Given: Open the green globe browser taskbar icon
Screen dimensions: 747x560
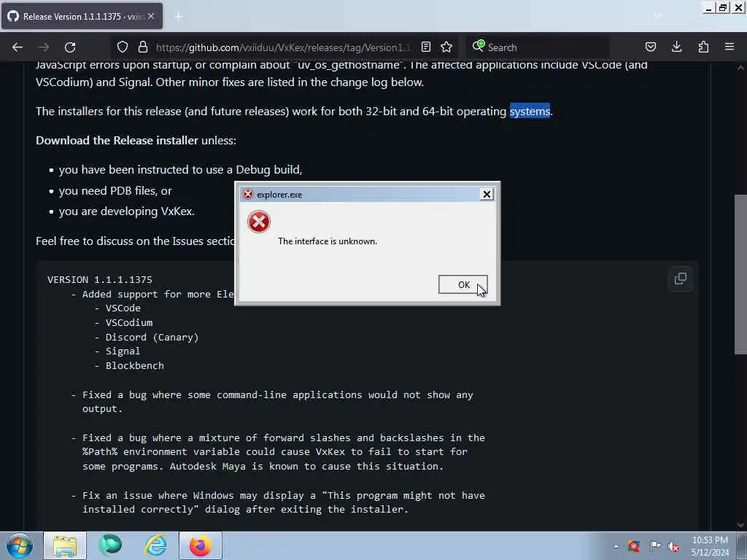Looking at the screenshot, I should click(110, 545).
